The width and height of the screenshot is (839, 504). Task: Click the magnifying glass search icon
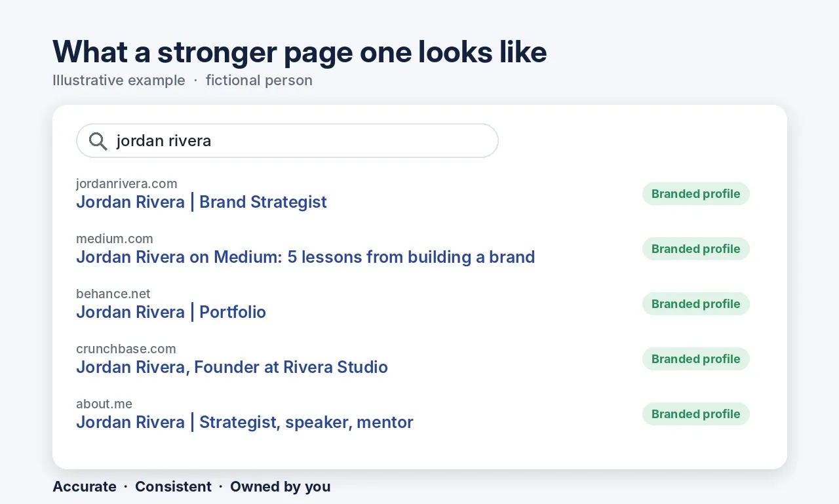(98, 141)
